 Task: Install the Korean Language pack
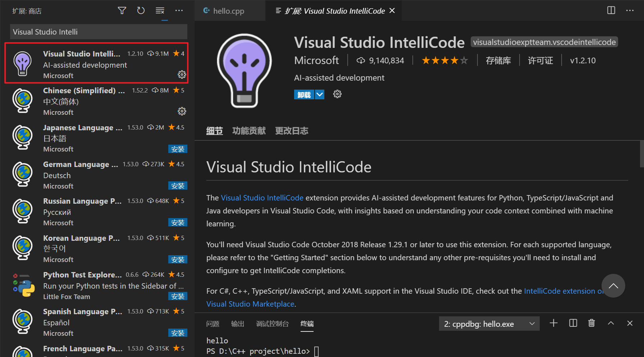178,259
